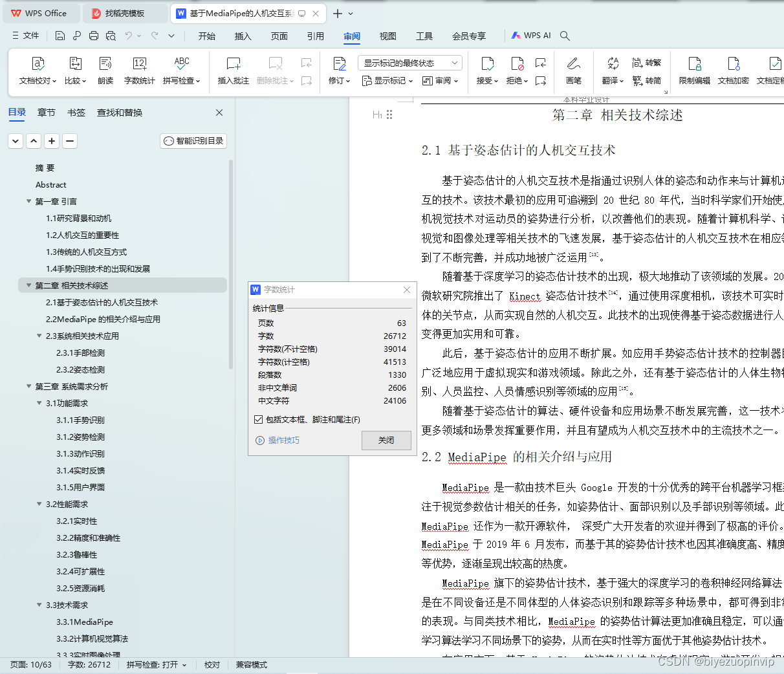Click the up-arrow button in outline panel
This screenshot has height=674, width=784.
34,141
